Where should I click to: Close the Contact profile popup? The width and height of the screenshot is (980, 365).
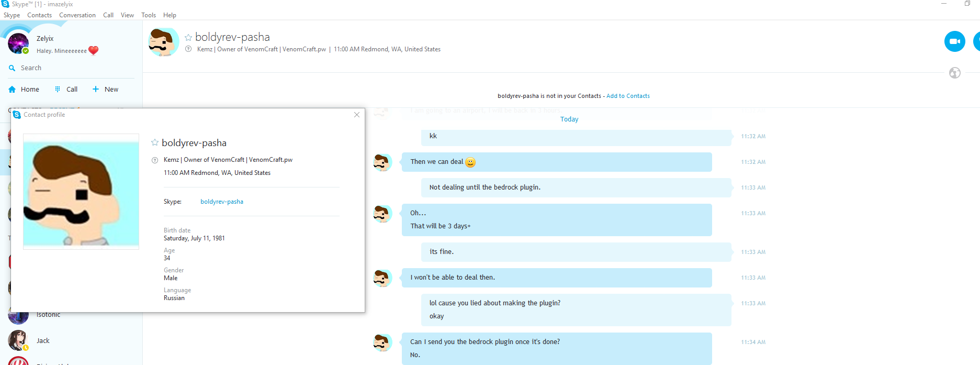point(357,115)
